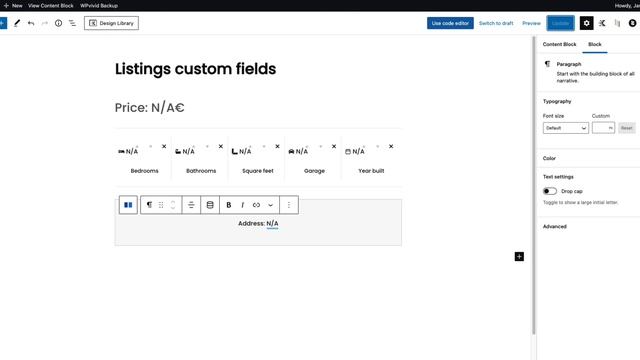640x360 pixels.
Task: Click the Update button
Action: [560, 23]
